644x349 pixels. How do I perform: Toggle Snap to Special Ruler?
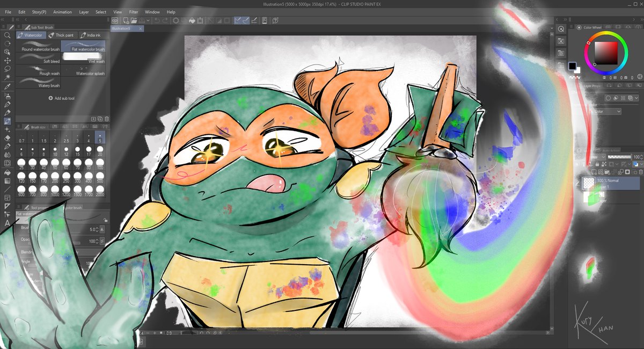point(246,20)
